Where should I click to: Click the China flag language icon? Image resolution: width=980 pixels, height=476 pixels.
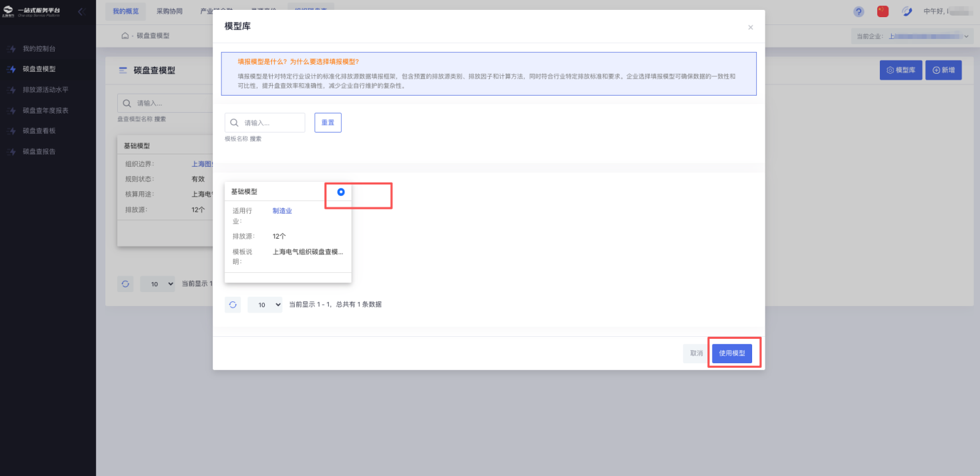[883, 12]
